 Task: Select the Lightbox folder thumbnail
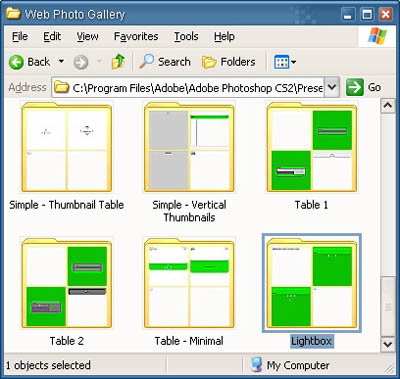click(x=311, y=283)
